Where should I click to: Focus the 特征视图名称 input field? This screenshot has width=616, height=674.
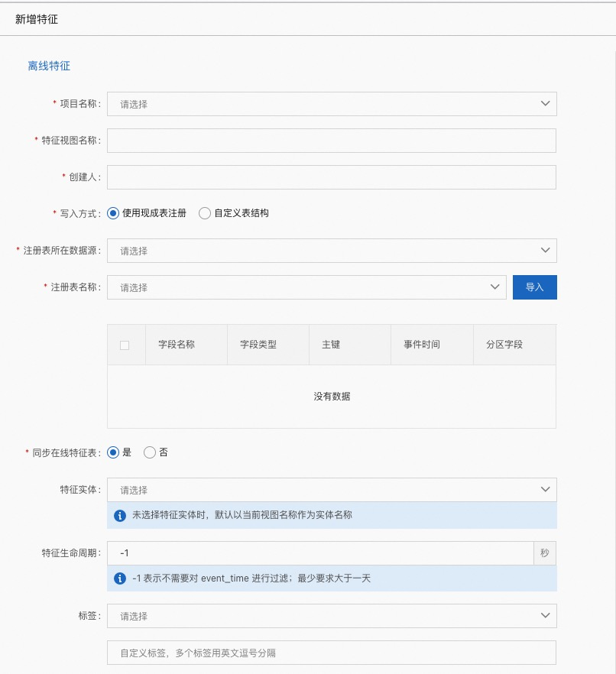pos(332,141)
